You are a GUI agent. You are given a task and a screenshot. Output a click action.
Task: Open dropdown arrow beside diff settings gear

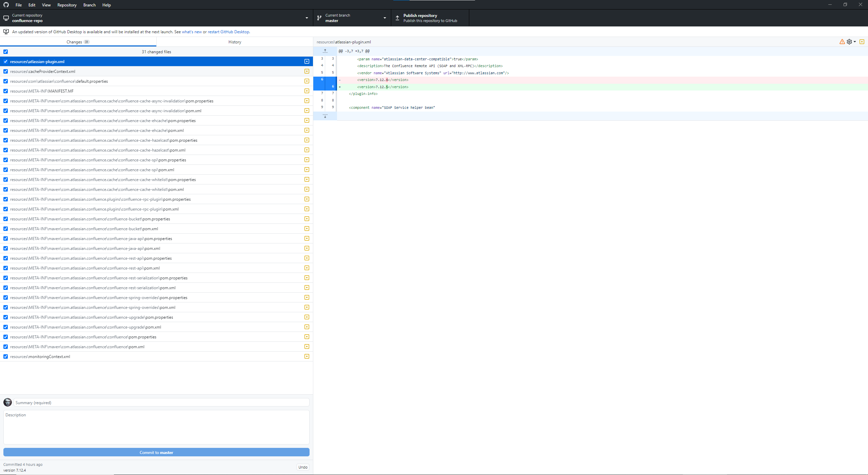coord(855,42)
